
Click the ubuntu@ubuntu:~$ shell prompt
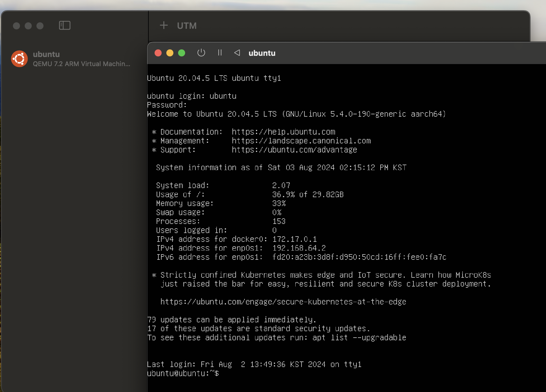[183, 373]
